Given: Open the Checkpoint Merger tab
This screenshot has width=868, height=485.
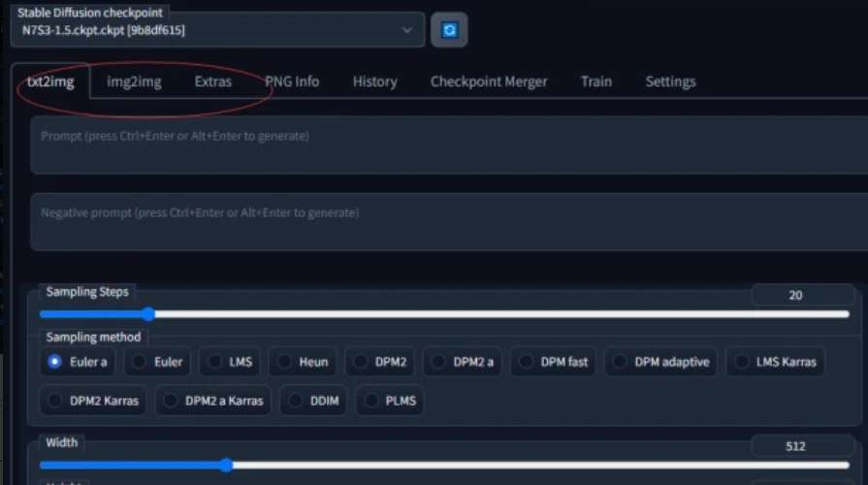Looking at the screenshot, I should (489, 81).
